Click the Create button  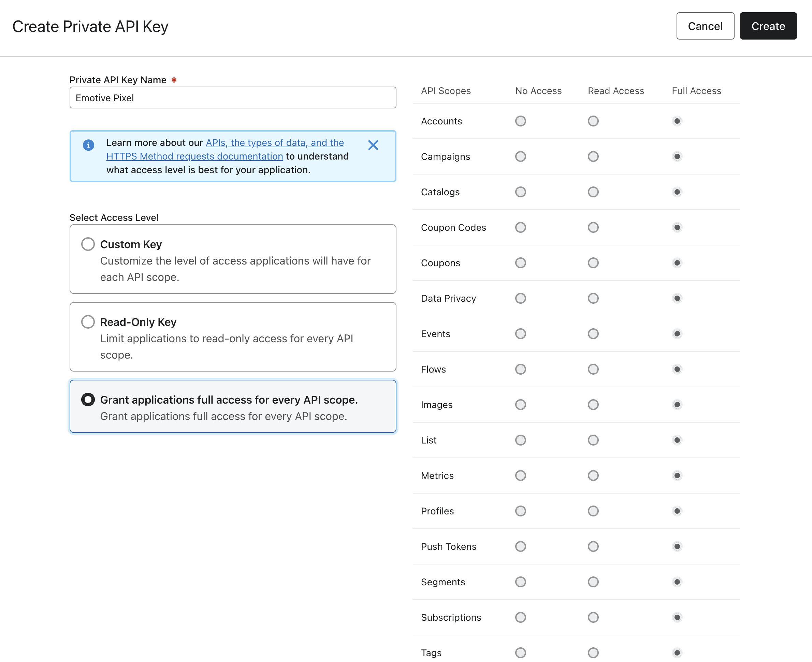pyautogui.click(x=768, y=26)
